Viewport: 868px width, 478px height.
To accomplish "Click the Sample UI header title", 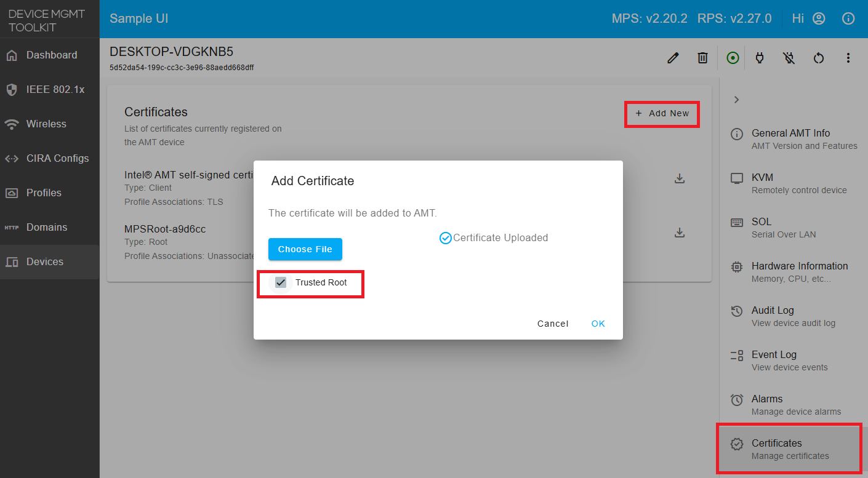I will click(139, 18).
